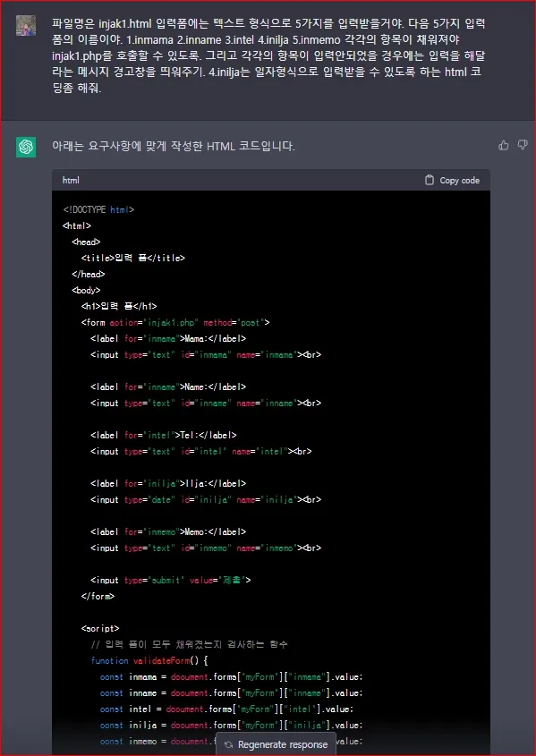Click the '<body>' tag line
Viewport: 536px width, 756px height.
86,290
